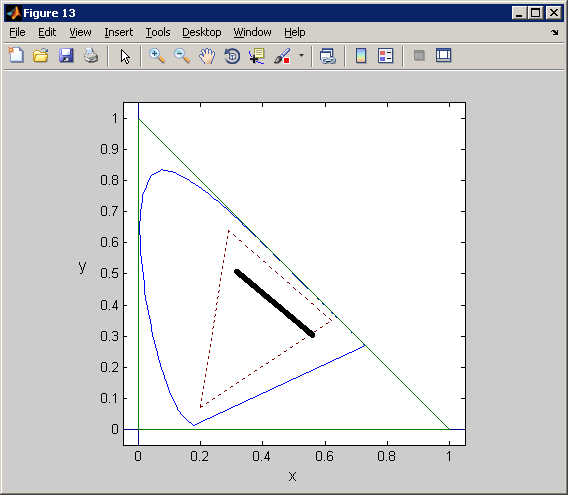Click the dock figure arrow in menu bar

[555, 33]
